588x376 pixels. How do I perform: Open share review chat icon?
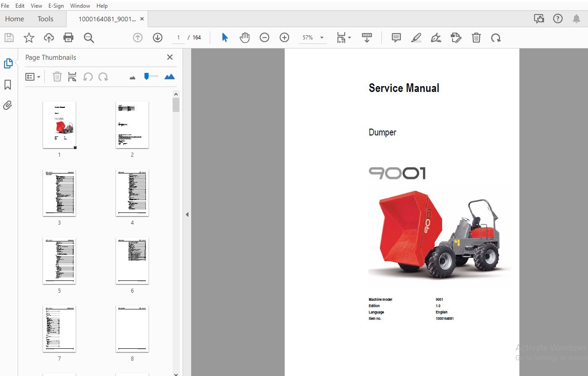[x=539, y=19]
